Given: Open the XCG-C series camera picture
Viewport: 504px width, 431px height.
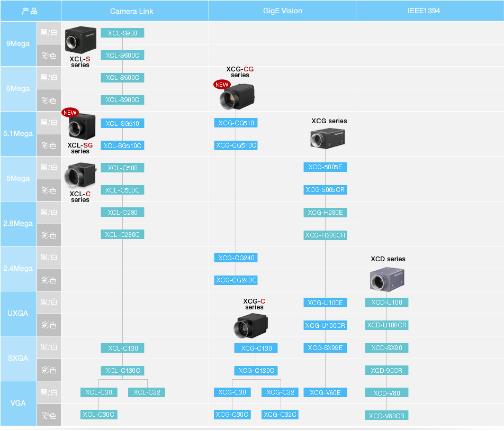Looking at the screenshot, I should click(x=252, y=325).
